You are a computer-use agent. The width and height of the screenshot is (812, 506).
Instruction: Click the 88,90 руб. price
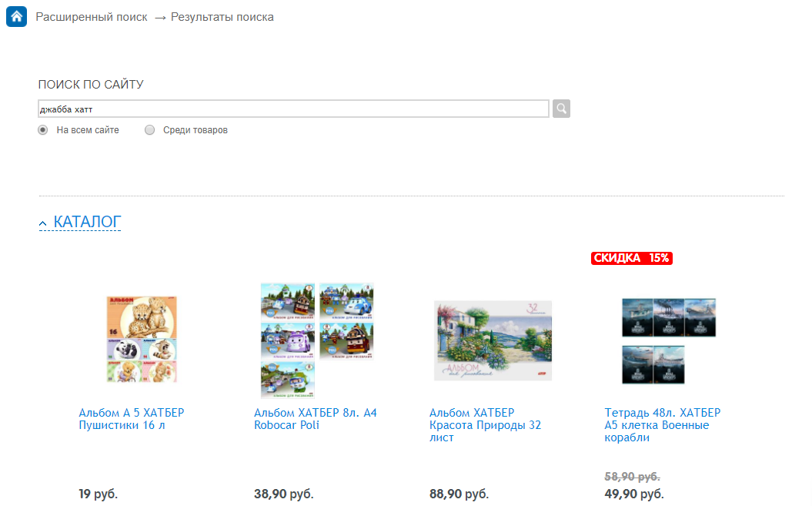[x=459, y=494]
